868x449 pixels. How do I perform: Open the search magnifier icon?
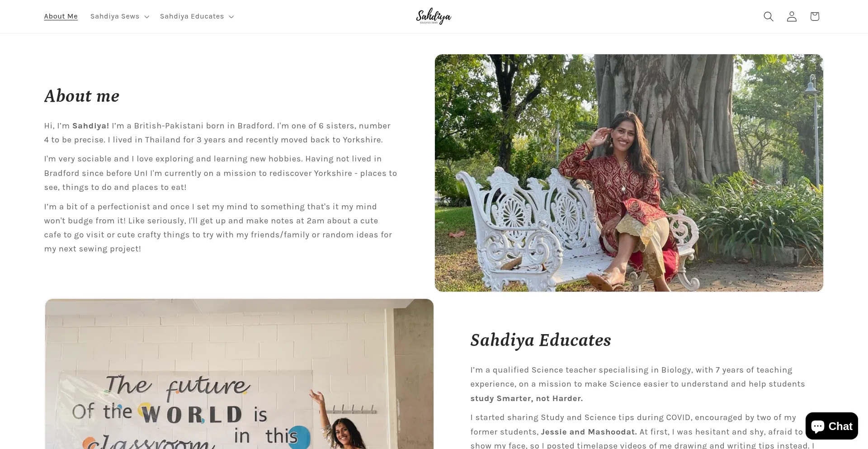tap(769, 16)
